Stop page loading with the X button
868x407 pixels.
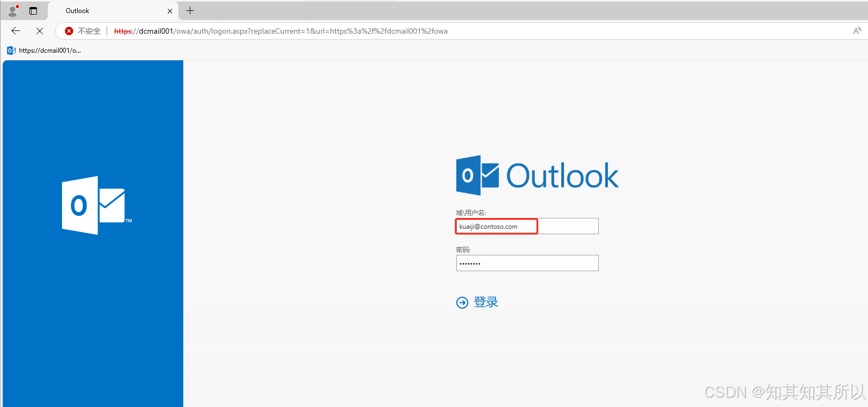(x=40, y=31)
